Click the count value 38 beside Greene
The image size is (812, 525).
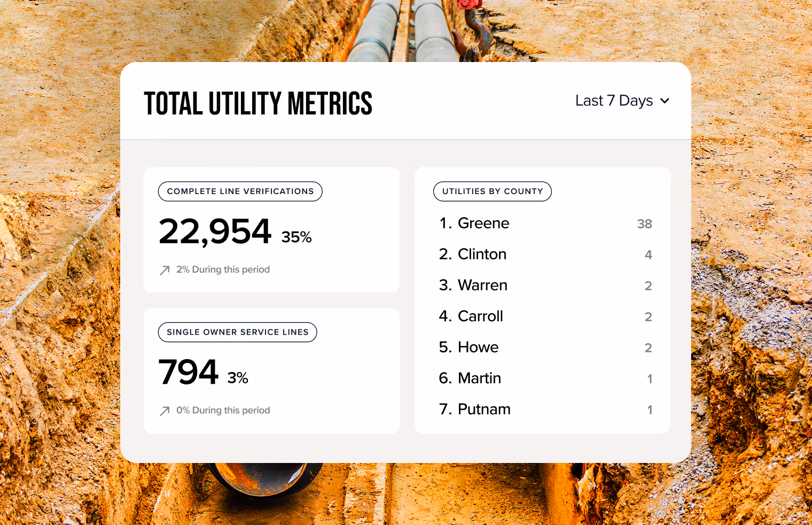coord(645,224)
